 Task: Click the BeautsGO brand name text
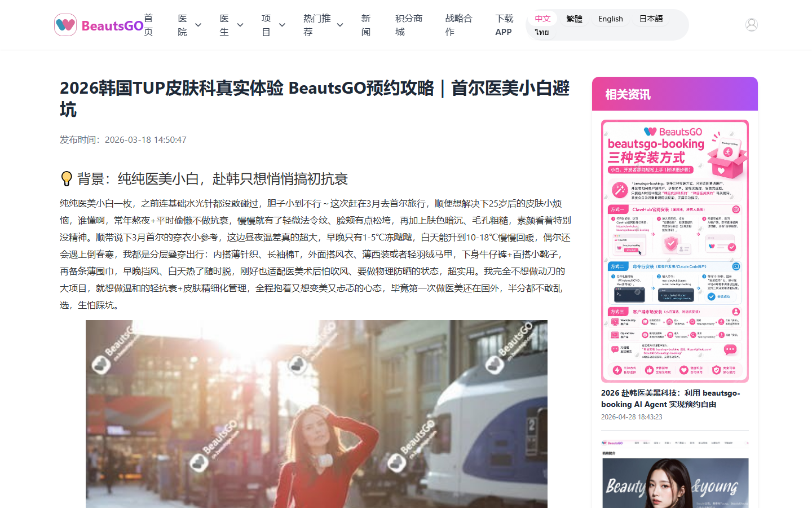[x=112, y=25]
